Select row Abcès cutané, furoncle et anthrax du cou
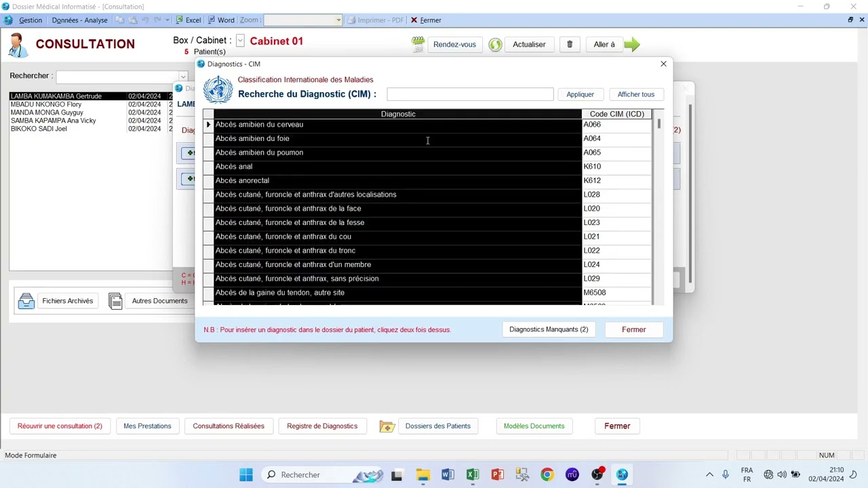 pyautogui.click(x=427, y=237)
